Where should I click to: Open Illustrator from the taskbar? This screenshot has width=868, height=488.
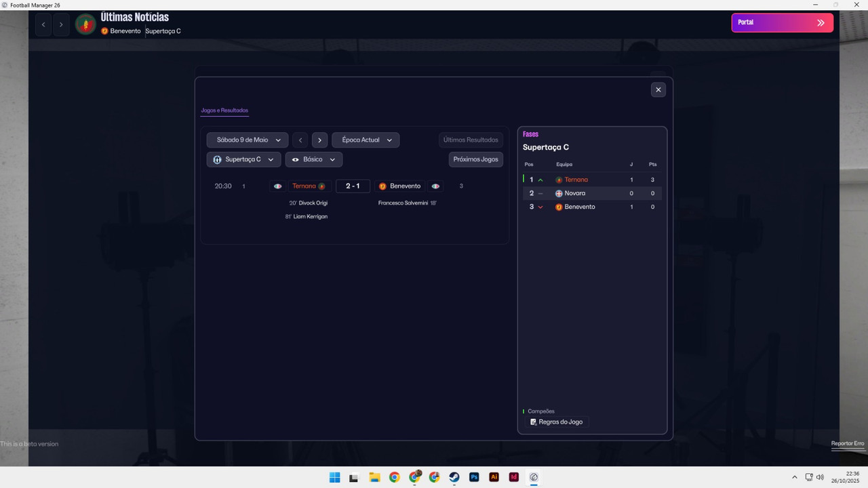(x=494, y=477)
